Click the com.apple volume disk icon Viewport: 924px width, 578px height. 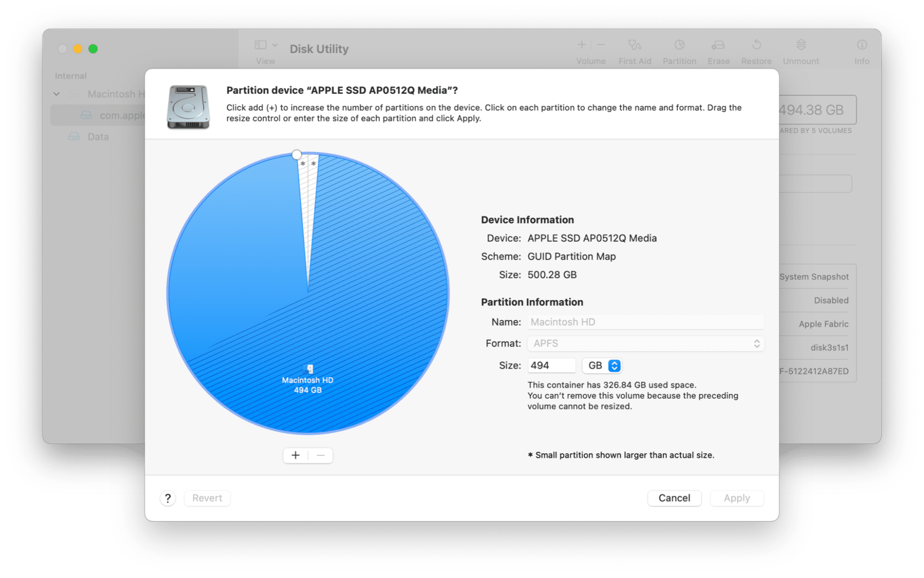(x=86, y=115)
